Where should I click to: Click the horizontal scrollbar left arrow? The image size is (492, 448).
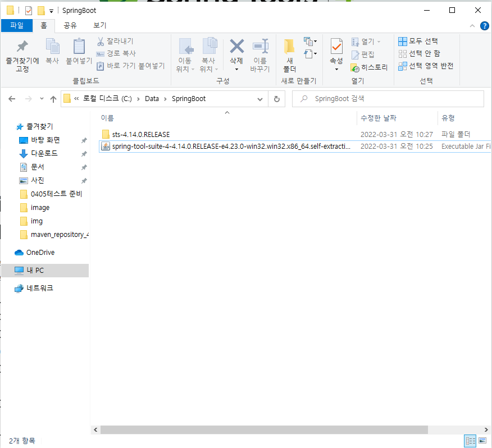pyautogui.click(x=95, y=430)
